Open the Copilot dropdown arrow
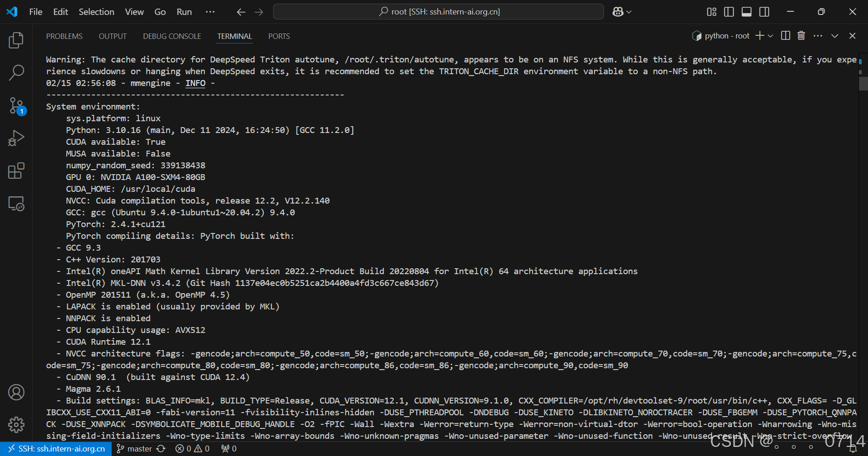Viewport: 868px width, 456px height. pyautogui.click(x=629, y=12)
